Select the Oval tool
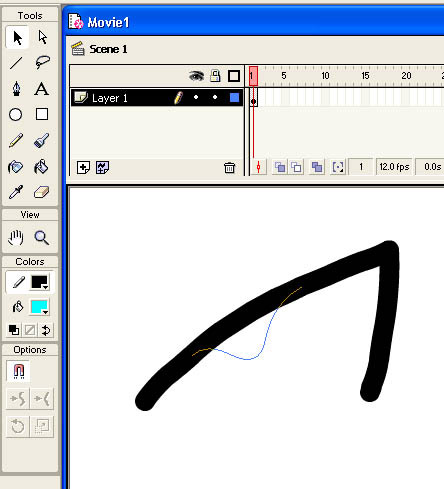The image size is (444, 489). point(16,114)
